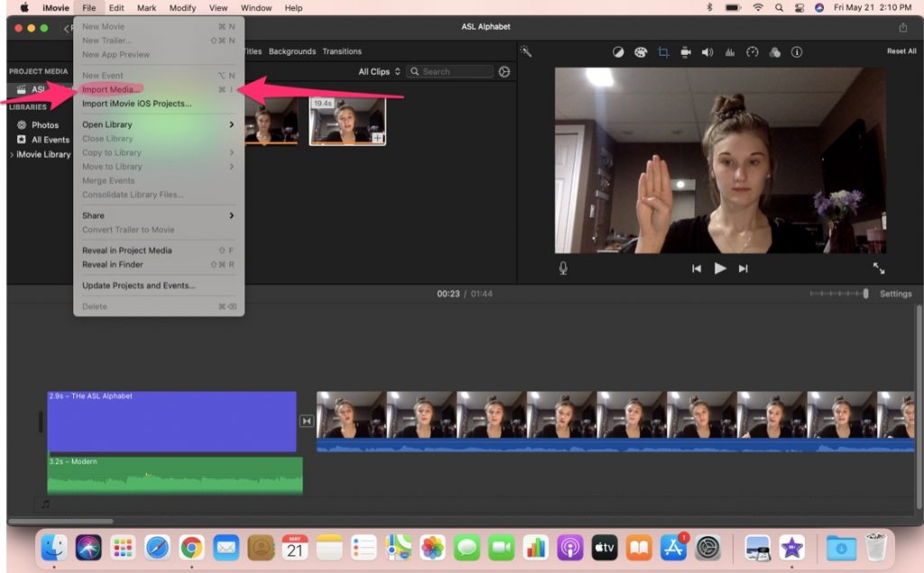The width and height of the screenshot is (924, 573).
Task: Choose Update Projects and Events
Action: coord(158,285)
